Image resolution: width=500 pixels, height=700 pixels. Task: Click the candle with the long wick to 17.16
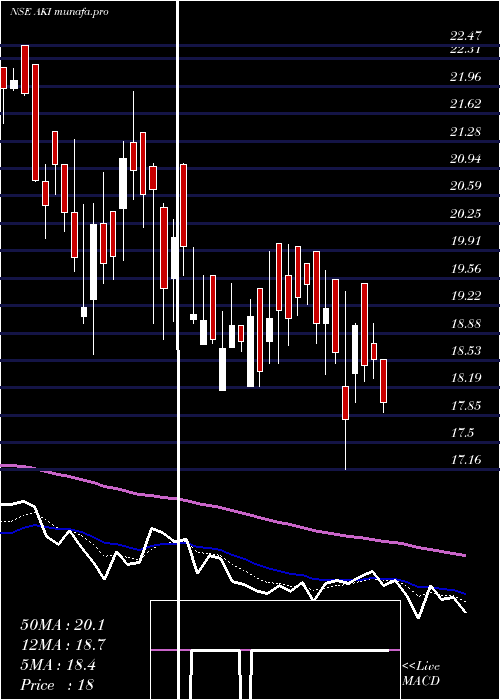coord(345,403)
